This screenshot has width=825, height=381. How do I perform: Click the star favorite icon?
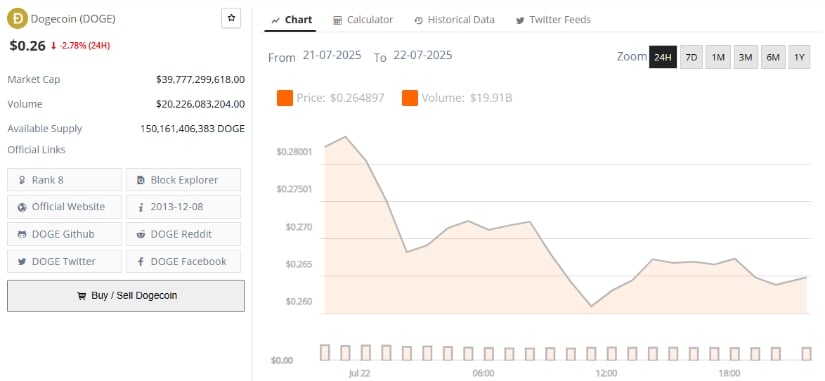pyautogui.click(x=231, y=18)
